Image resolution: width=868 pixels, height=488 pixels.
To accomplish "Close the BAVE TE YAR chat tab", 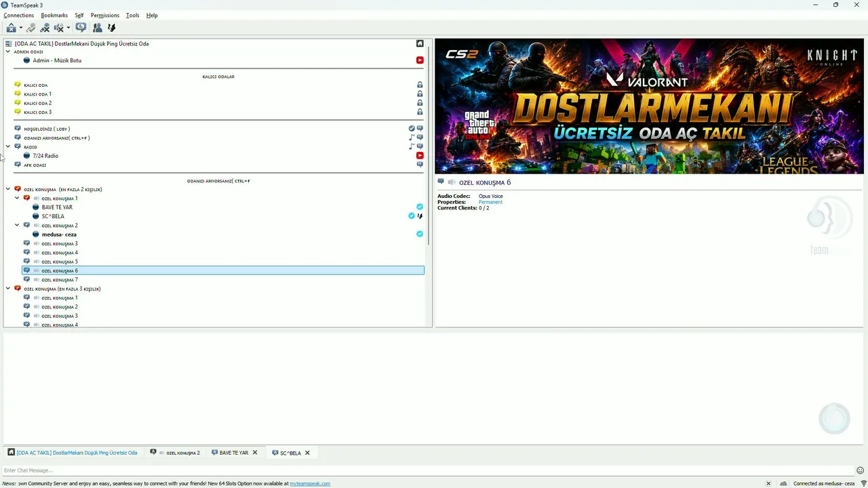I will coord(255,453).
